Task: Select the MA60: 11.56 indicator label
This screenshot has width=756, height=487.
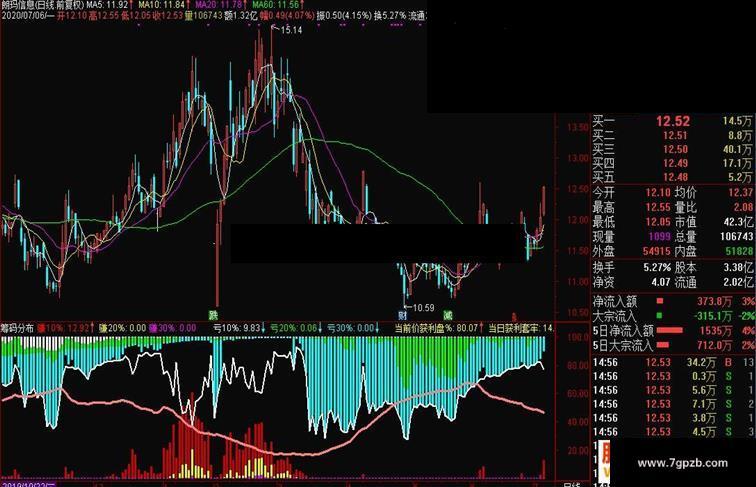Action: 275,5
